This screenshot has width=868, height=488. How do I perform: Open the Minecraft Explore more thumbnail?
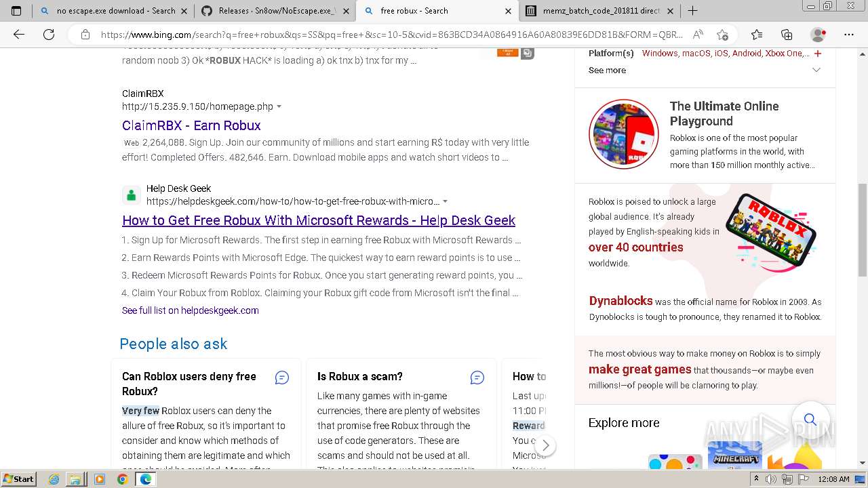point(734,455)
